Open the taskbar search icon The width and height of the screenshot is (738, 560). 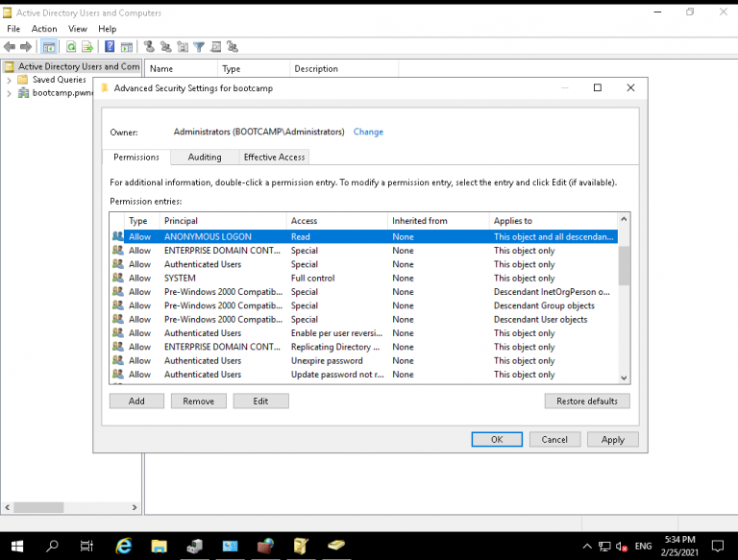pyautogui.click(x=53, y=546)
